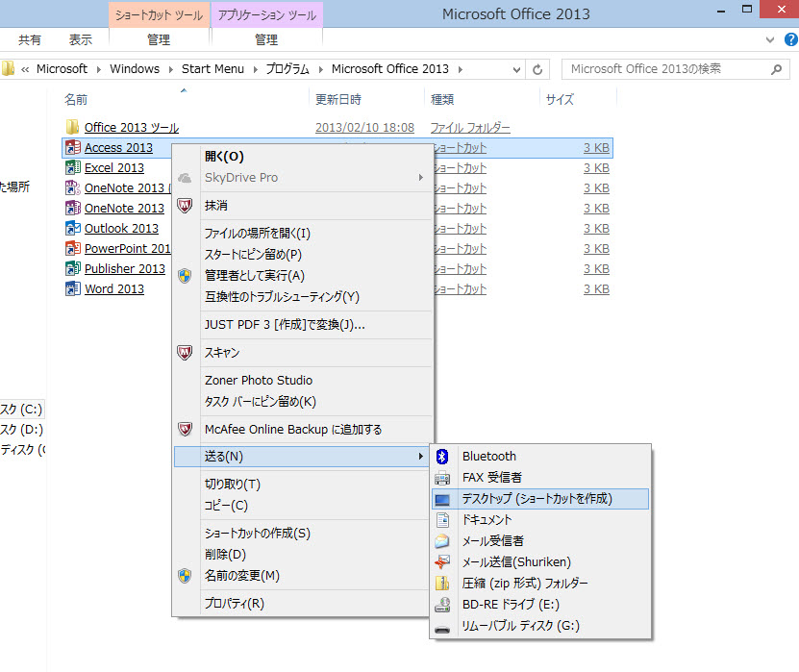799x672 pixels.
Task: Expand the breadcrumb arrow after Microsoft Office 2013
Action: pyautogui.click(x=461, y=69)
